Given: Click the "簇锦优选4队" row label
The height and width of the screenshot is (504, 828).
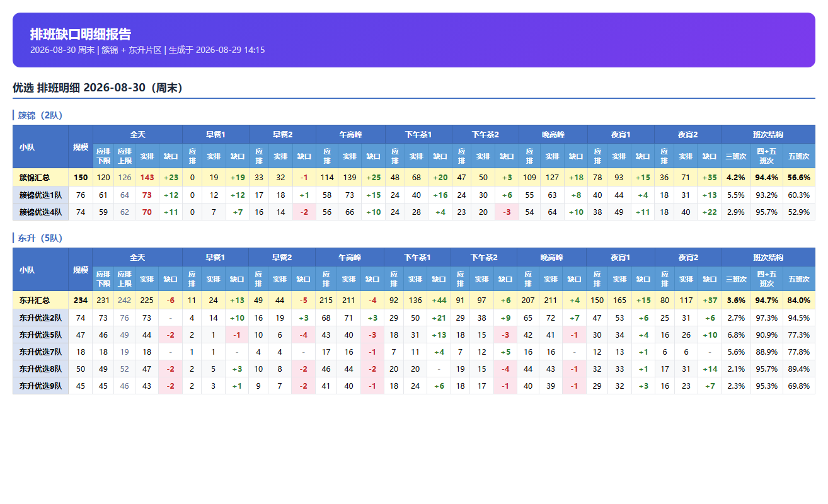Looking at the screenshot, I should [x=40, y=212].
